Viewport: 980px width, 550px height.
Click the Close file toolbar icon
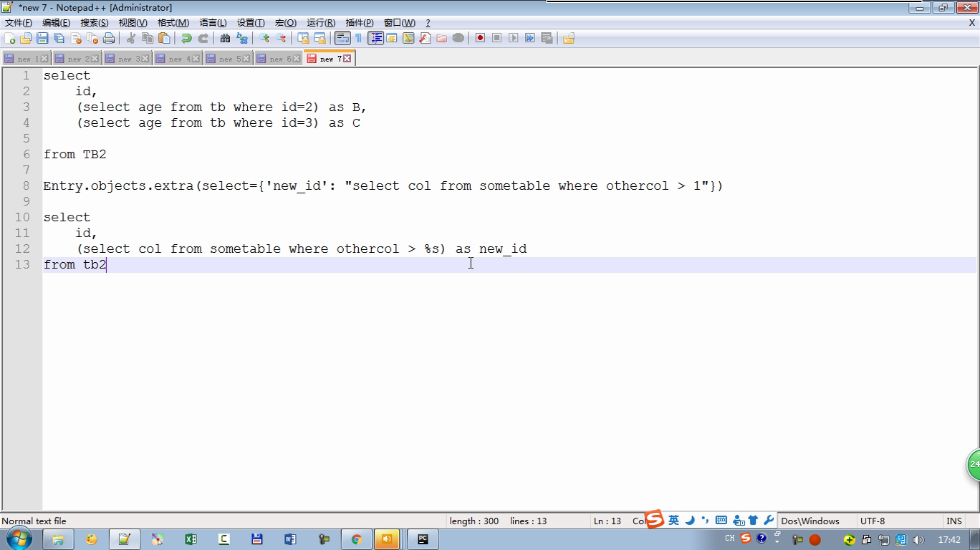pyautogui.click(x=76, y=38)
